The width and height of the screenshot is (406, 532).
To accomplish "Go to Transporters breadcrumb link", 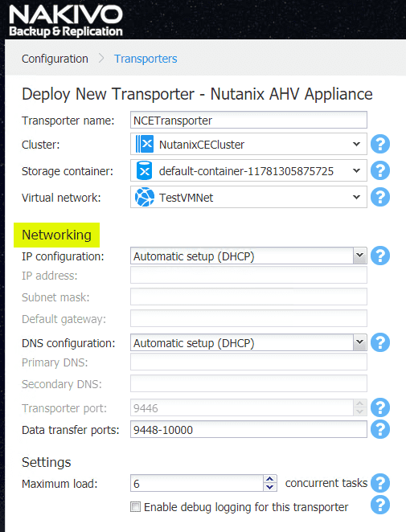I will click(x=146, y=59).
